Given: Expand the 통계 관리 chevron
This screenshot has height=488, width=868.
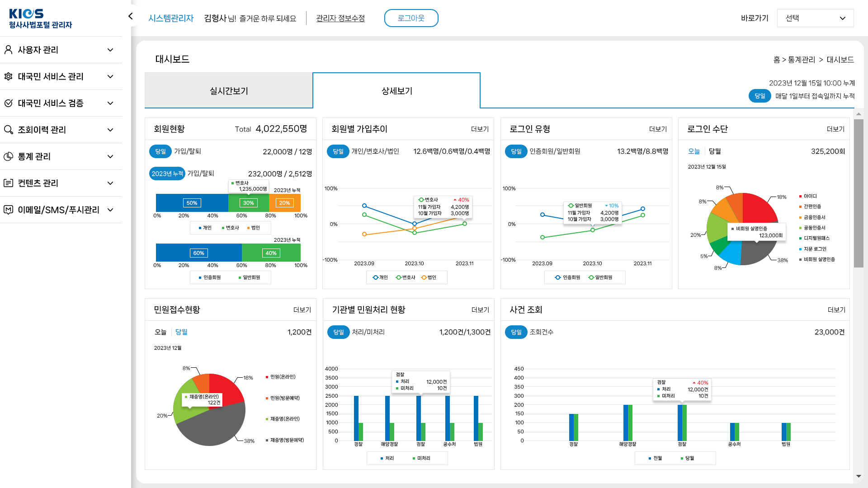Looking at the screenshot, I should [110, 156].
